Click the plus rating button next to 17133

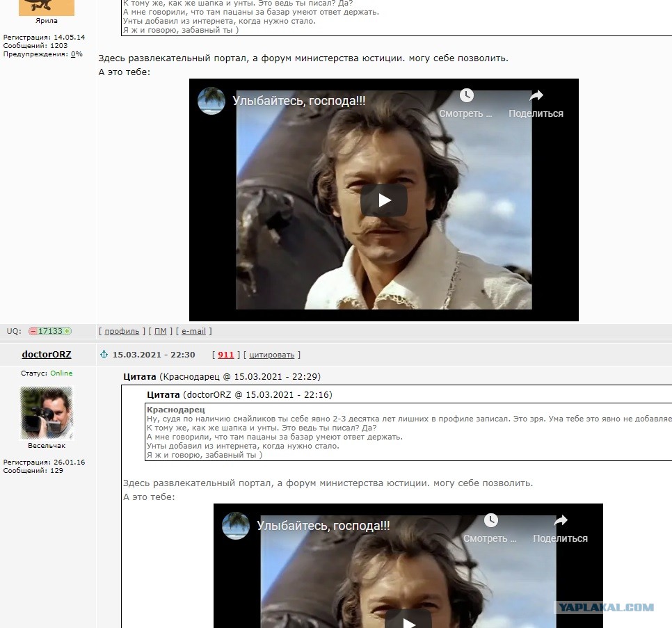[67, 331]
